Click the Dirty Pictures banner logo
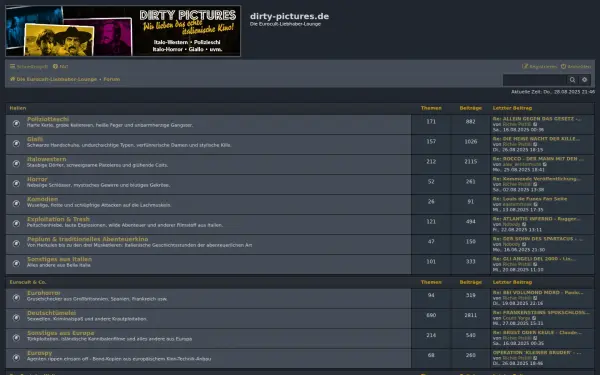This screenshot has width=600, height=375. [123, 31]
